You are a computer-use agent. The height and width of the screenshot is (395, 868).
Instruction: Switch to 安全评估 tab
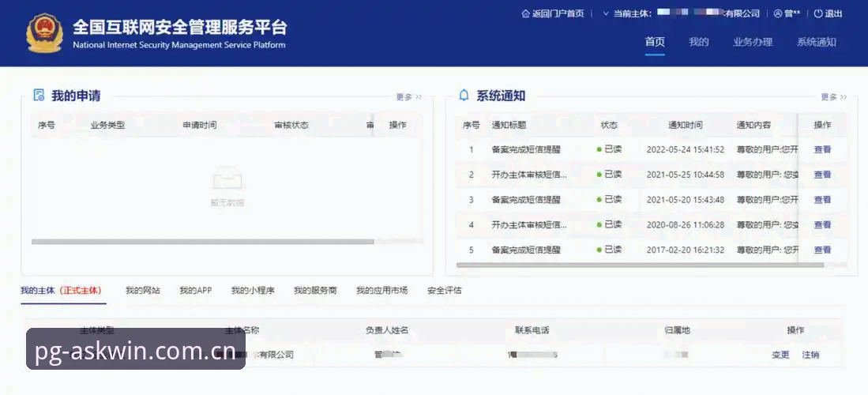[x=445, y=290]
